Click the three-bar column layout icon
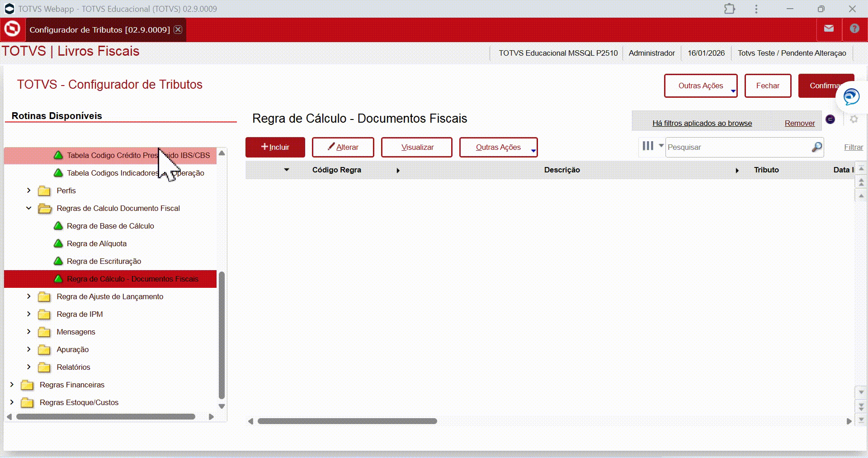This screenshot has width=868, height=458. click(648, 146)
